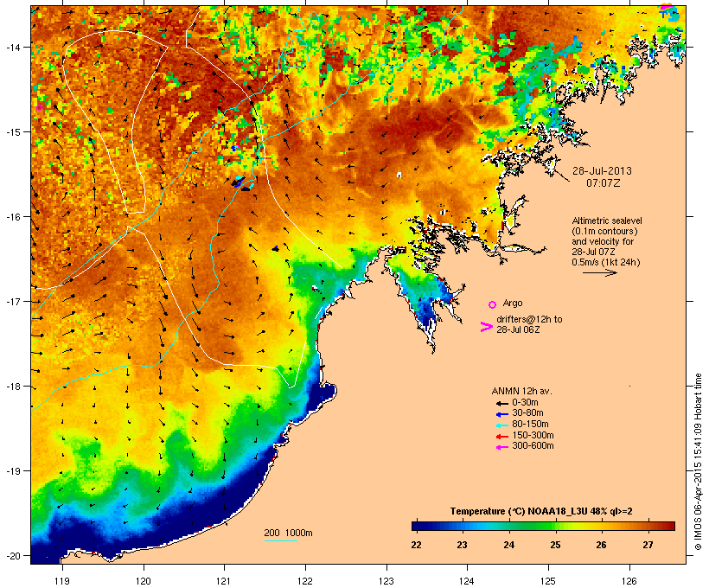Click the longitude axis label 120
Screen dimensions: 709x588
pyautogui.click(x=144, y=581)
